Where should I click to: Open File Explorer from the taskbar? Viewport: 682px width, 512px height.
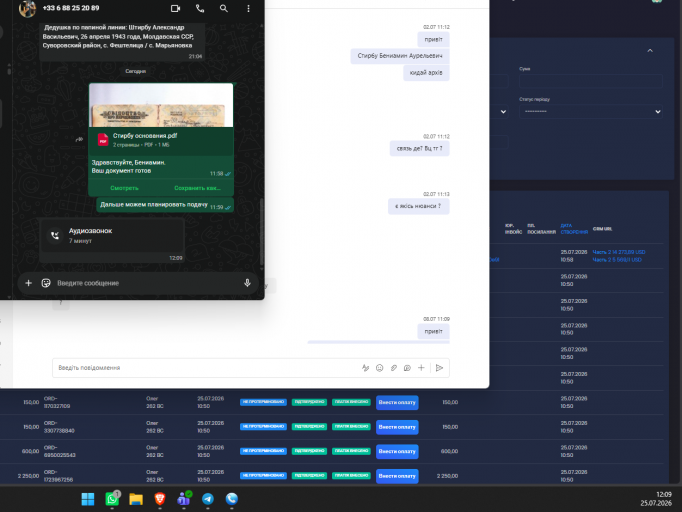coord(136,499)
